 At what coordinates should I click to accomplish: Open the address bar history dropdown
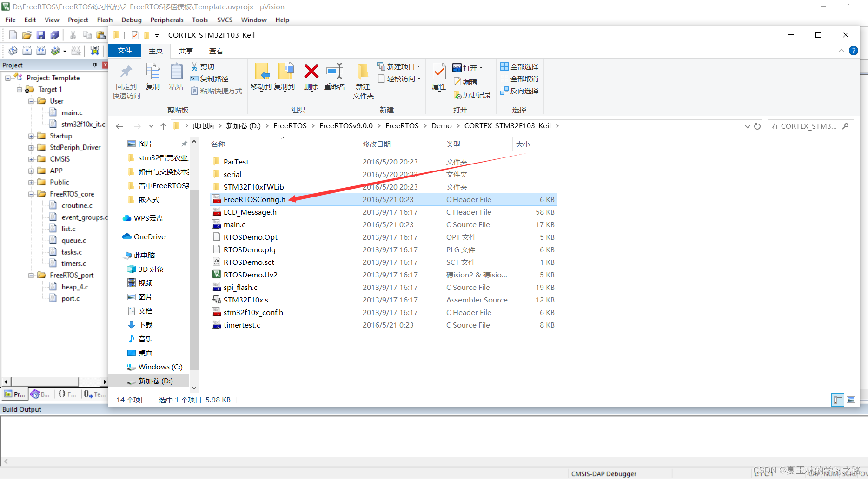tap(747, 126)
